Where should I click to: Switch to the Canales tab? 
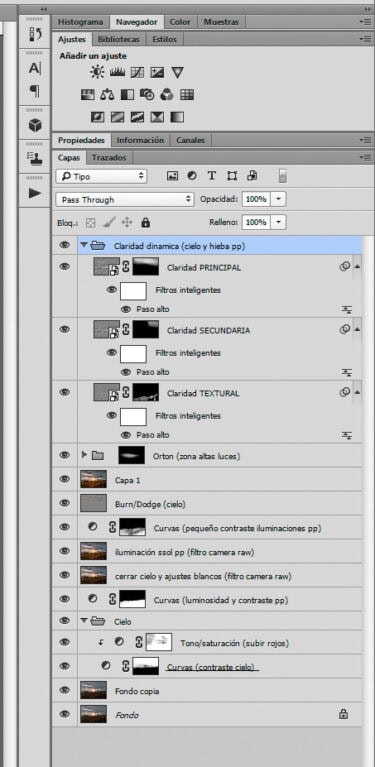(190, 140)
